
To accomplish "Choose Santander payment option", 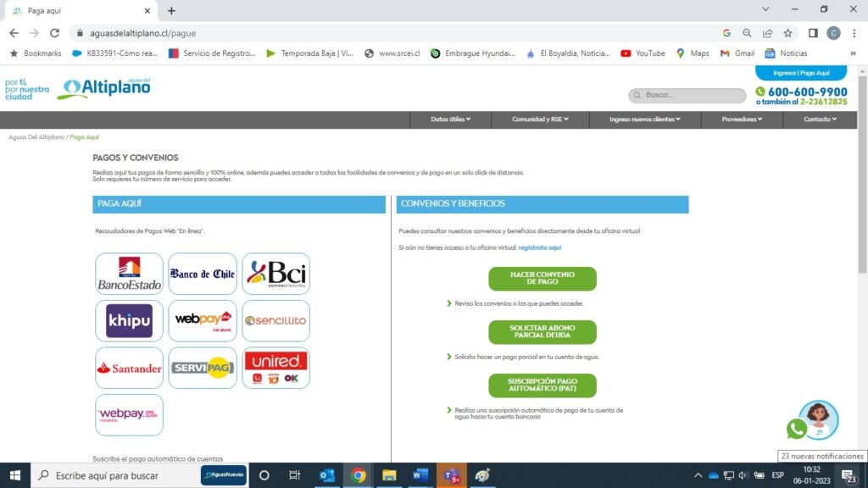I will click(129, 368).
